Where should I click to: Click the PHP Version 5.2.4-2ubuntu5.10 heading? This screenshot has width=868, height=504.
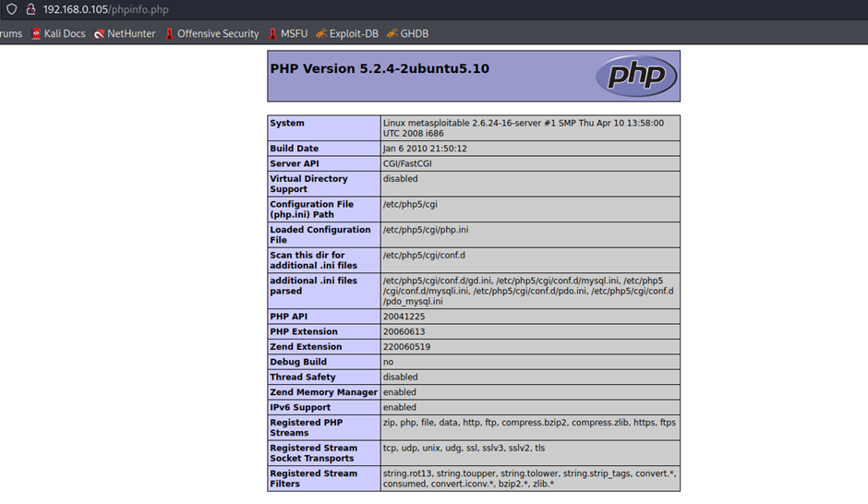tap(380, 68)
